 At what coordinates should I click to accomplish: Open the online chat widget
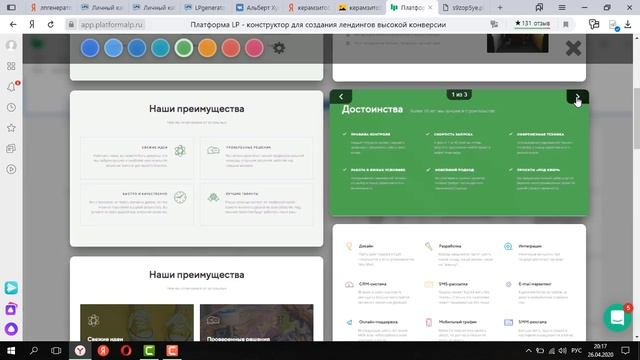click(617, 317)
